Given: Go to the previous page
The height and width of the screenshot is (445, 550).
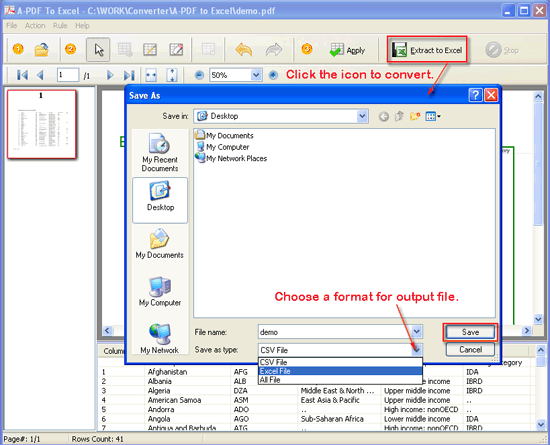Looking at the screenshot, I should click(40, 75).
